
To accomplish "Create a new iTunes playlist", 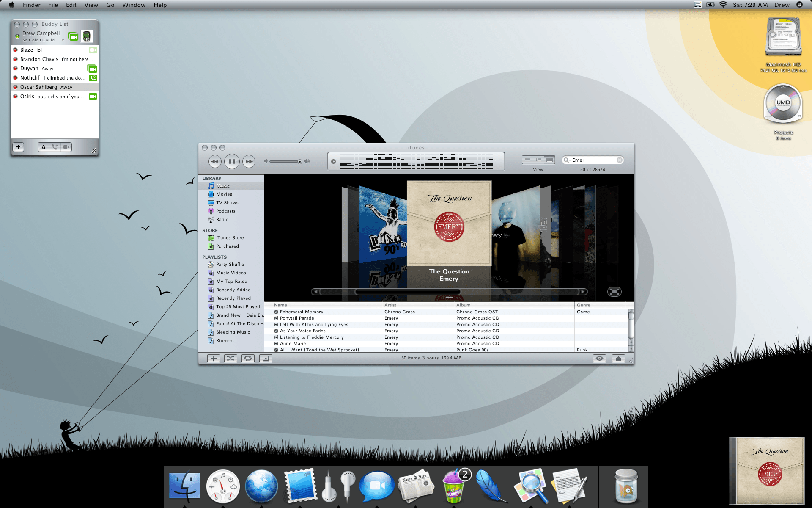I will point(214,358).
